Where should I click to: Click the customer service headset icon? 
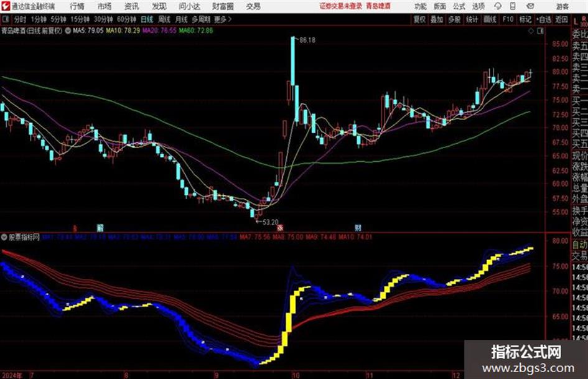[x=498, y=6]
